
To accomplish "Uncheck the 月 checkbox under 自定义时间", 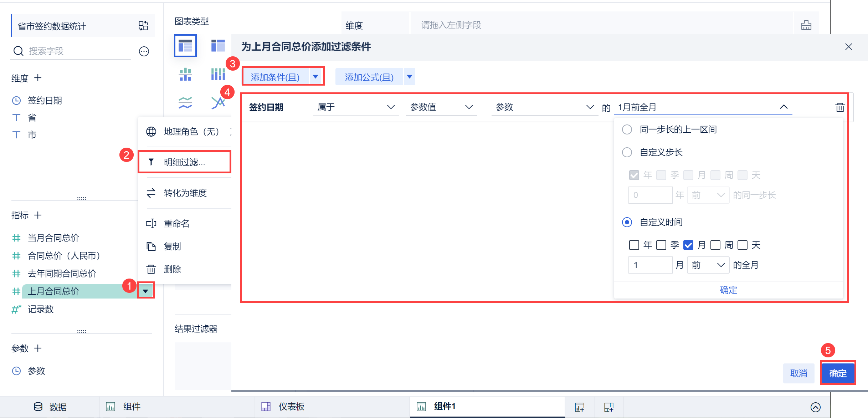I will coord(688,245).
